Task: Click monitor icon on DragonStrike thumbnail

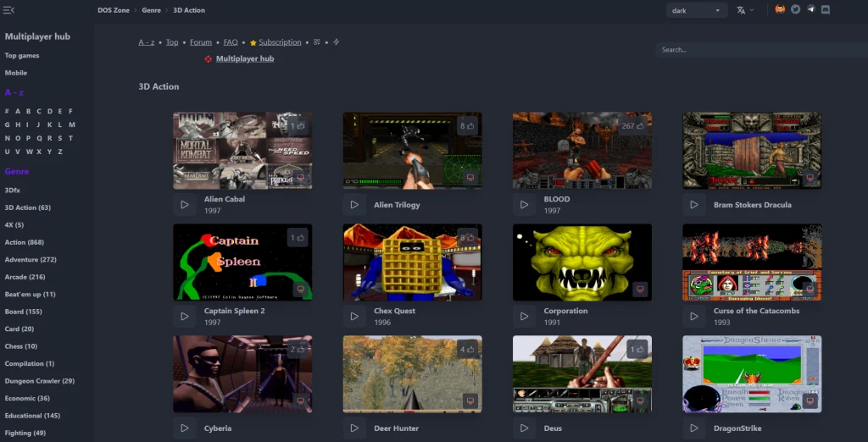Action: pos(810,401)
